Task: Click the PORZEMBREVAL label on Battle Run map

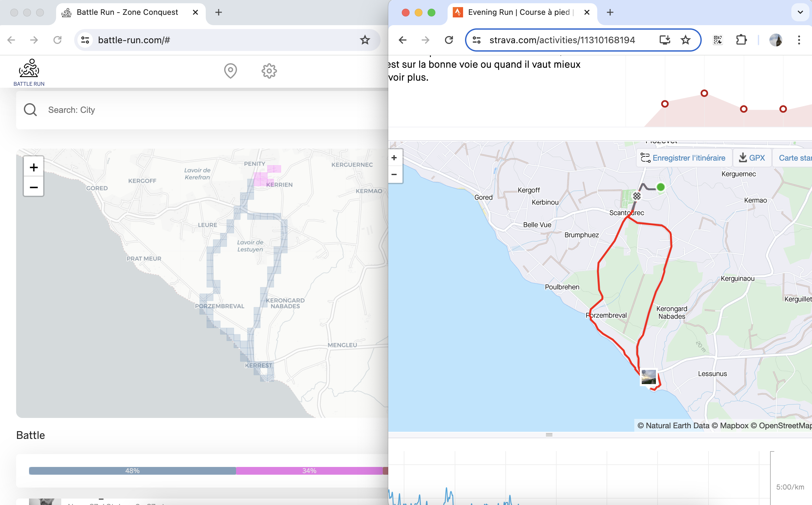Action: point(220,306)
